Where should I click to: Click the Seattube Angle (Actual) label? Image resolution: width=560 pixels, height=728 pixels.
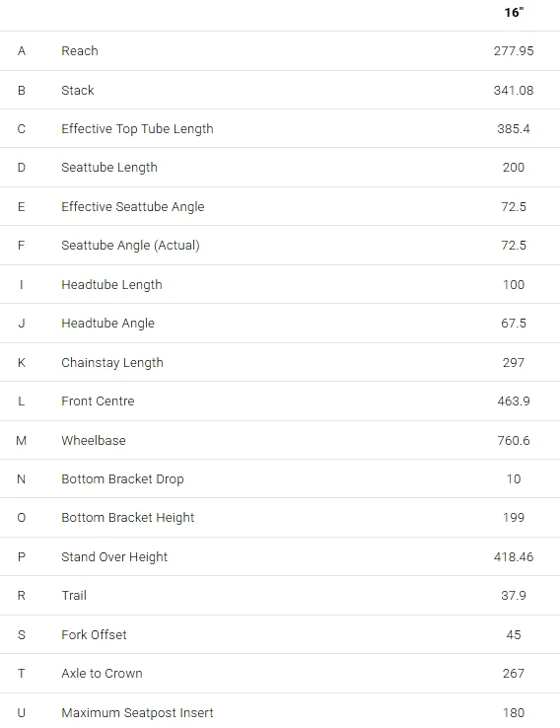click(130, 246)
